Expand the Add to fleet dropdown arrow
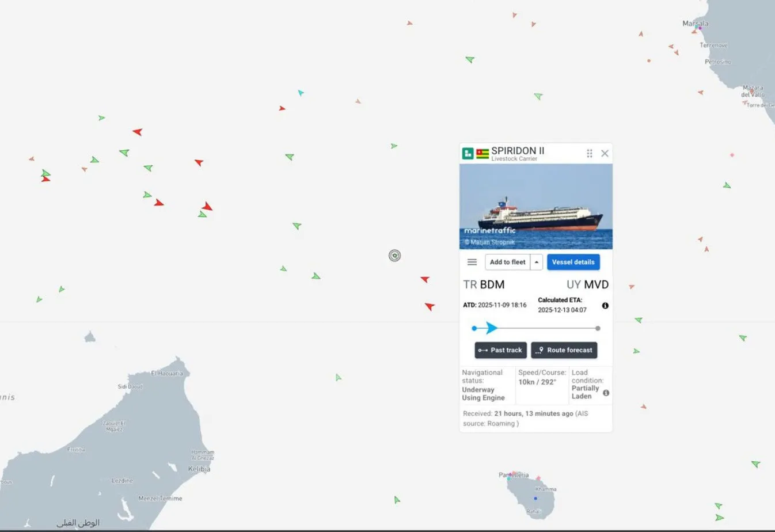The height and width of the screenshot is (532, 775). click(x=537, y=262)
